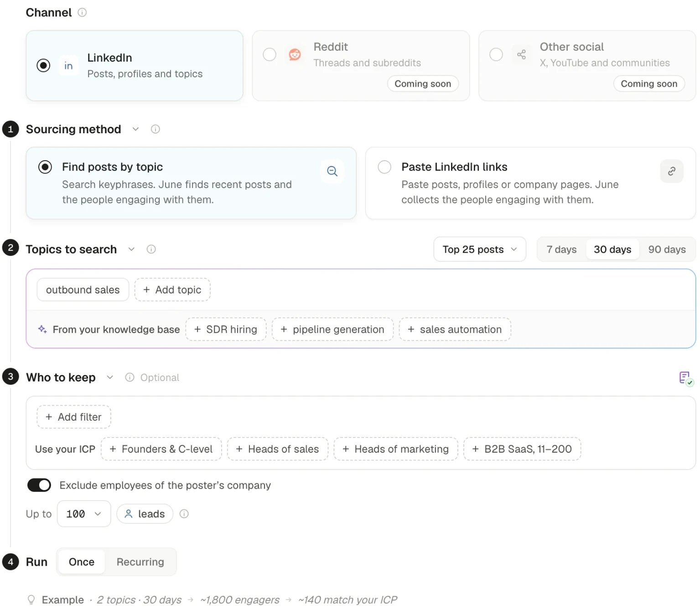Show the Topics to search info icon
Image resolution: width=700 pixels, height=616 pixels.
point(151,249)
